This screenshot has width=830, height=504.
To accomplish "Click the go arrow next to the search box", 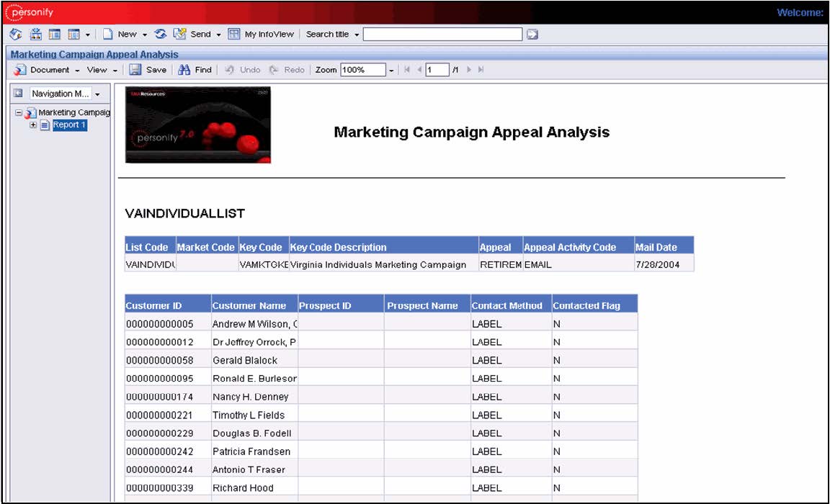I will (532, 33).
